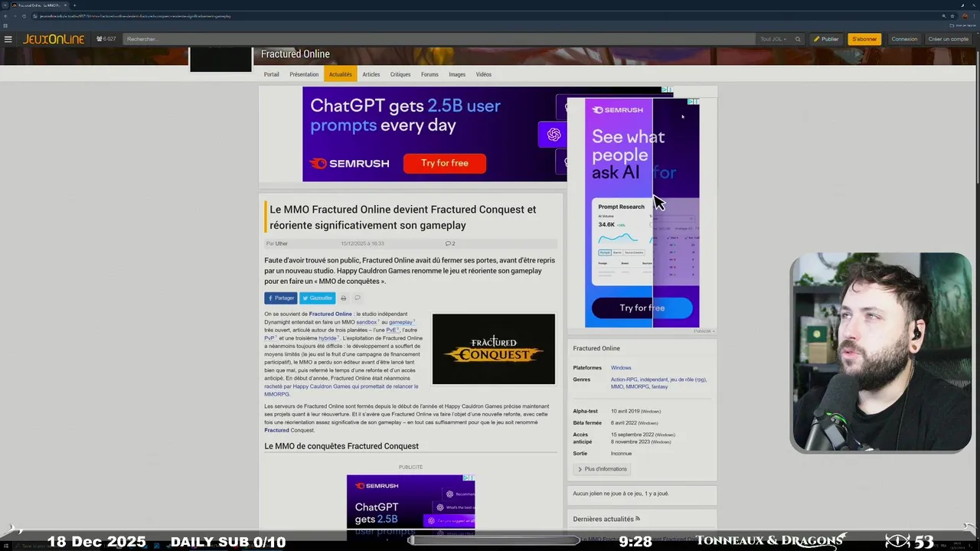Click the article date 15/12/2025 à 16:33
The height and width of the screenshot is (551, 980).
click(362, 243)
